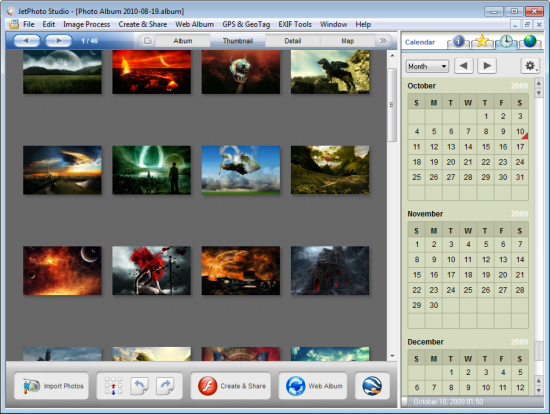Switch to the Detail view tab

pyautogui.click(x=293, y=41)
